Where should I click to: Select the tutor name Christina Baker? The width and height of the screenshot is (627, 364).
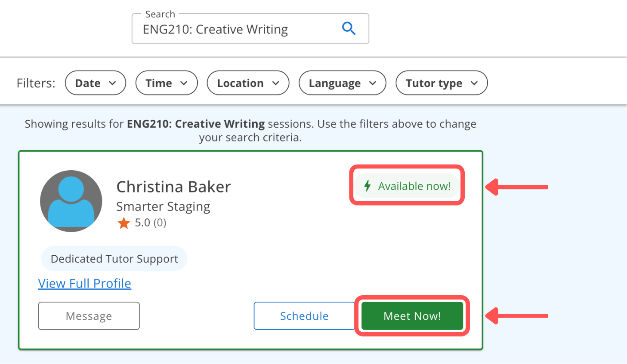point(174,187)
